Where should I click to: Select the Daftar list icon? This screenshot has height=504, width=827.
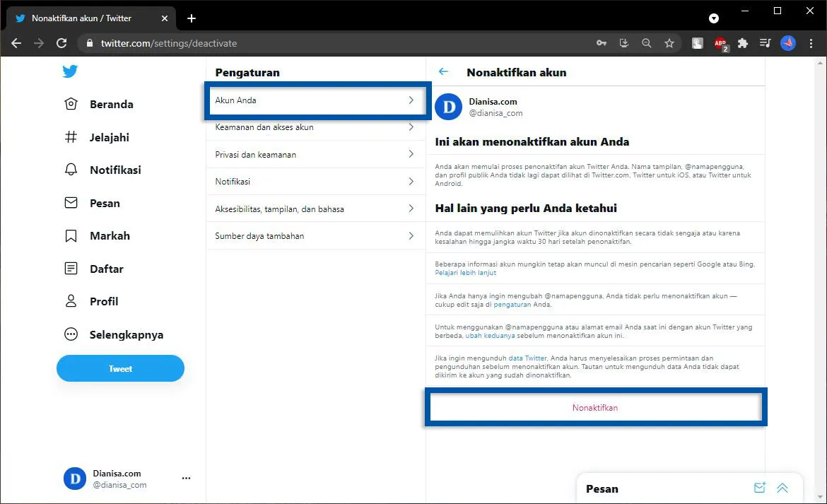(71, 269)
